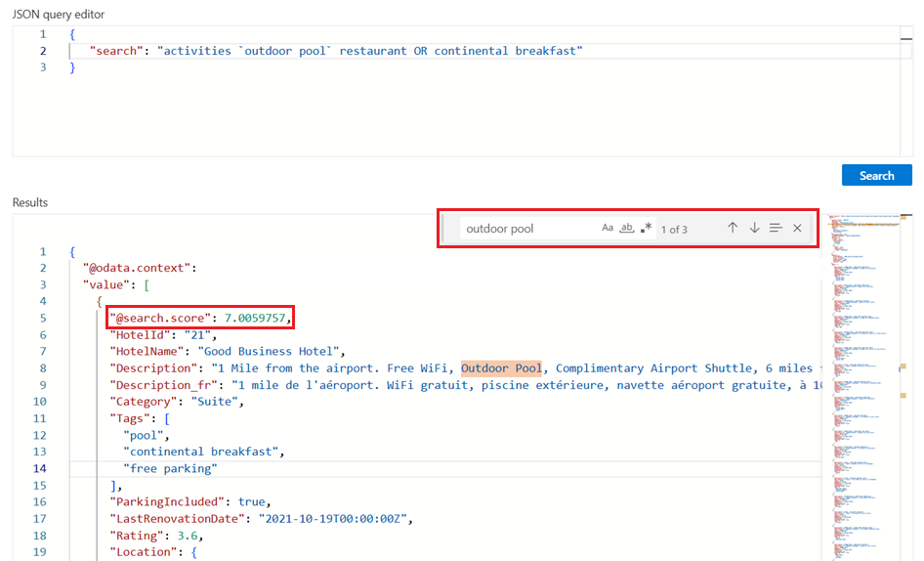Click the "HotelId": "21" line
Image resolution: width=924 pixels, height=561 pixels.
(x=163, y=335)
